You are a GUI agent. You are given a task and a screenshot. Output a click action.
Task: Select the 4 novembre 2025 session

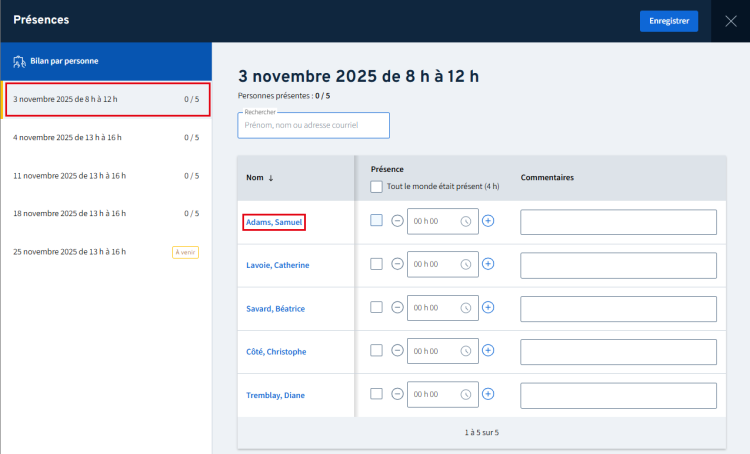tap(105, 137)
